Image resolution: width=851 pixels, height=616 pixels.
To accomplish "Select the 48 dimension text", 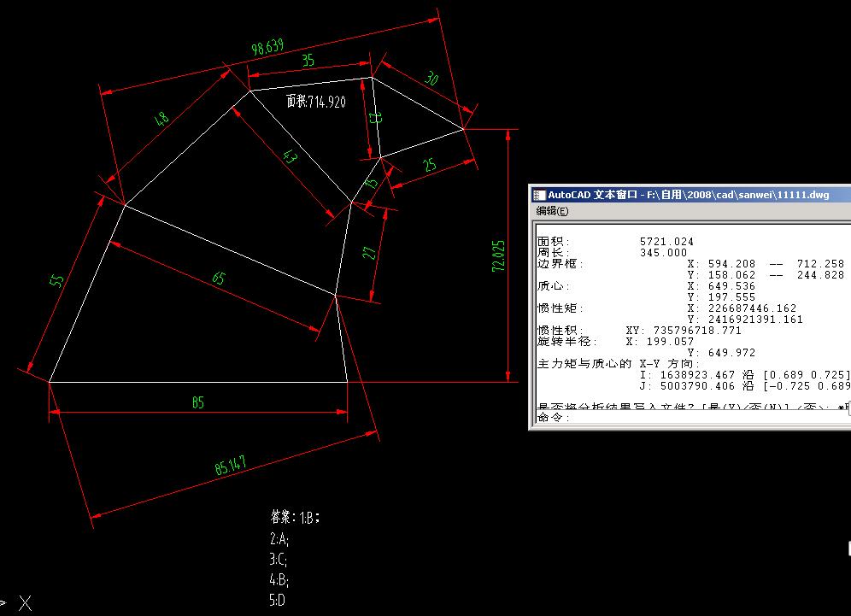I will click(x=161, y=119).
